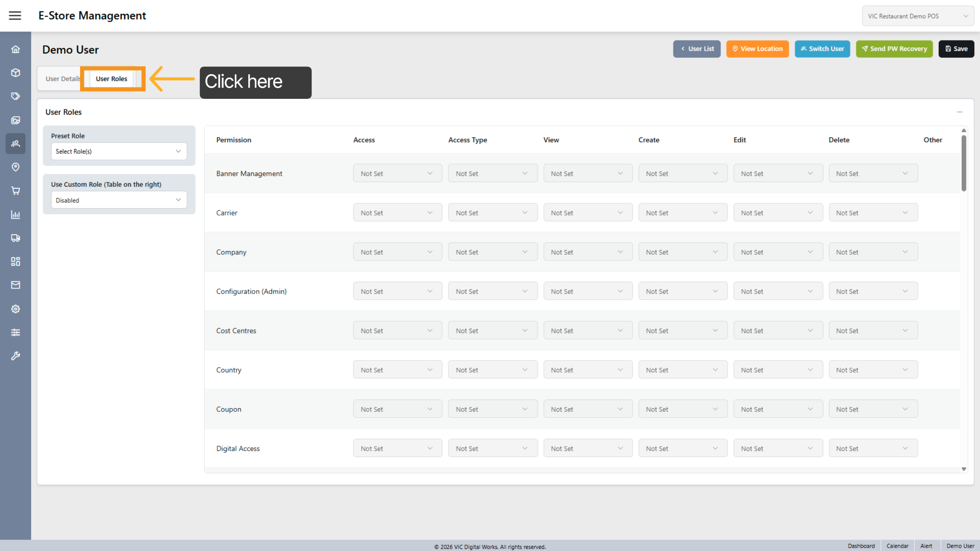The image size is (980, 551).
Task: Collapse the User Roles panel
Action: (x=960, y=112)
